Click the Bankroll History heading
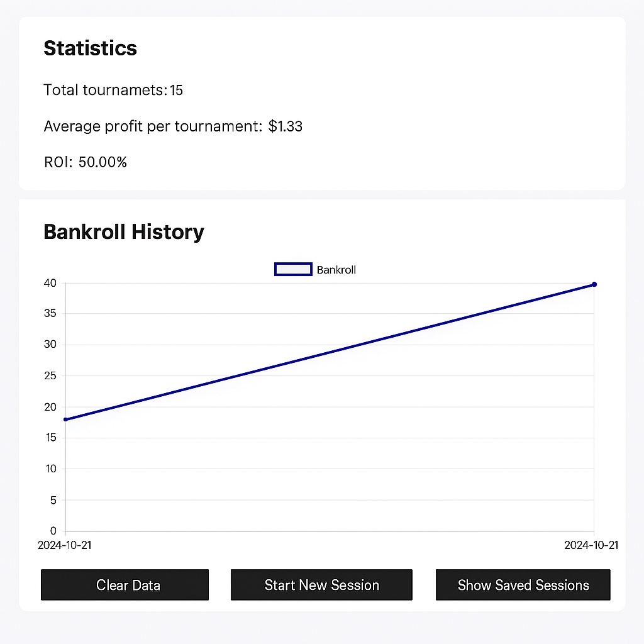 tap(124, 232)
